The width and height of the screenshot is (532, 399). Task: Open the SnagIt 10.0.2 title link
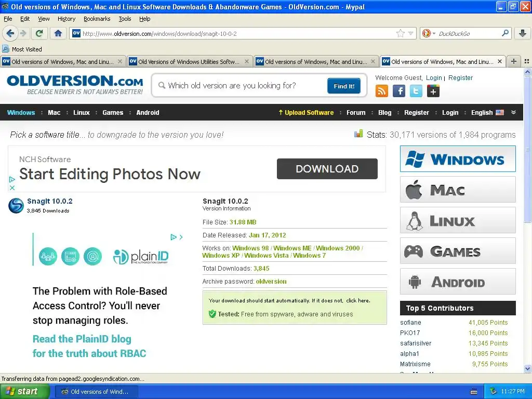coord(50,201)
